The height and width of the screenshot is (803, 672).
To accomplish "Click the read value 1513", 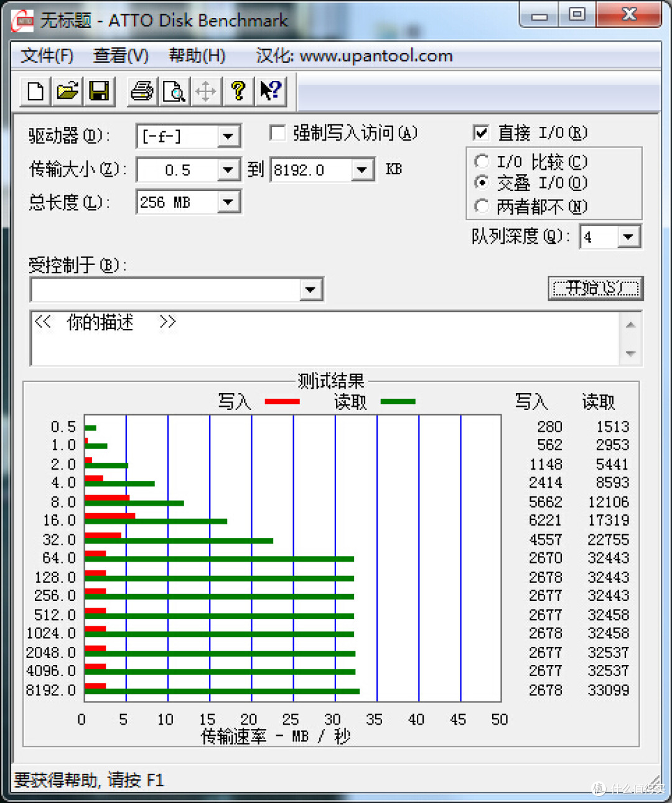I will click(x=612, y=427).
